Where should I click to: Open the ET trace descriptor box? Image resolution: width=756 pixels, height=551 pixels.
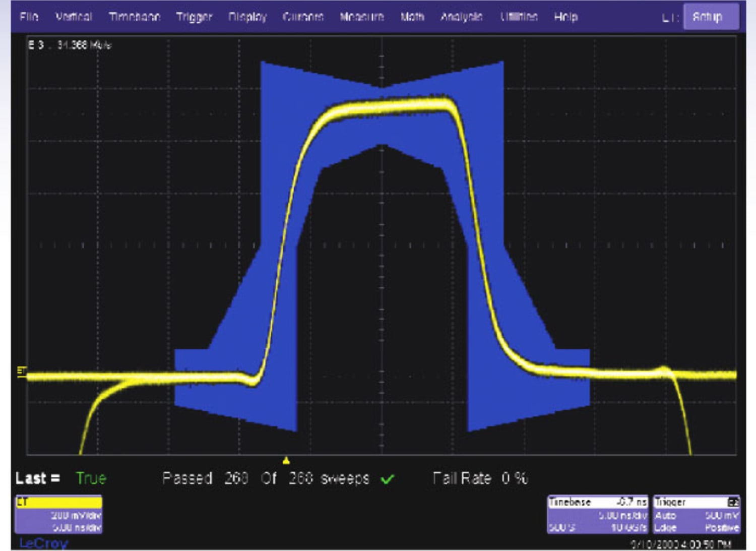tap(58, 514)
